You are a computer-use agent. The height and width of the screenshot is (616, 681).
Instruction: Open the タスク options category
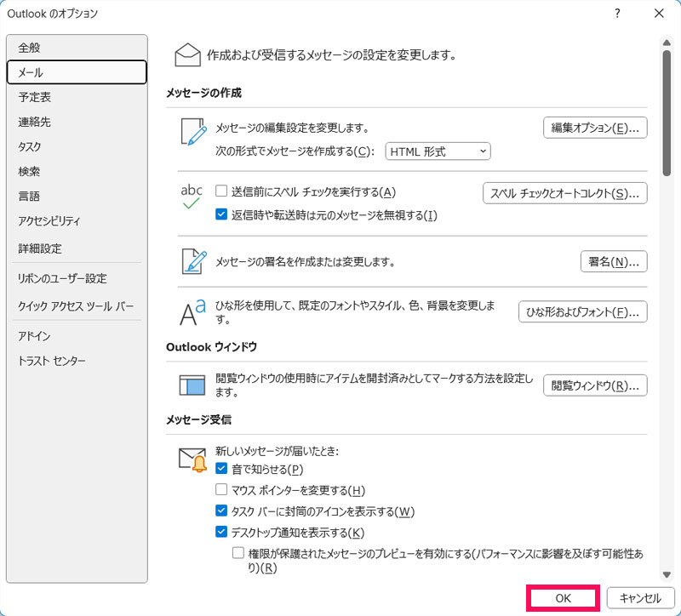click(77, 146)
